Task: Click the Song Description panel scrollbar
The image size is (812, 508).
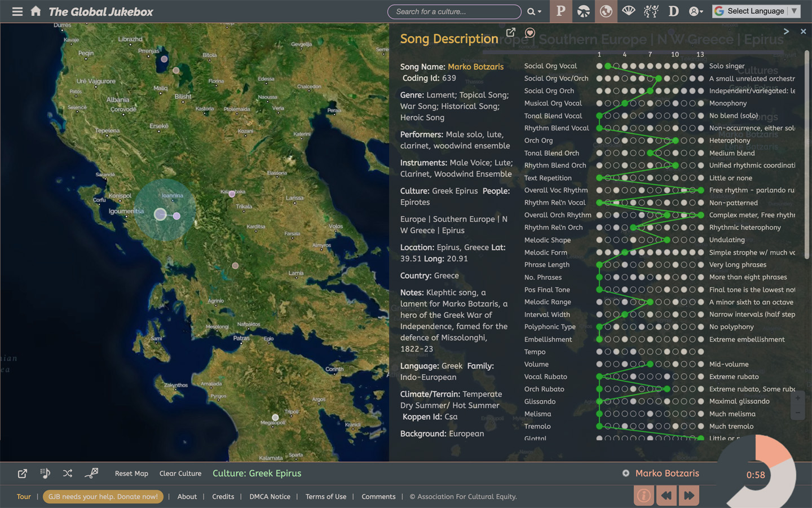Action: tap(807, 155)
